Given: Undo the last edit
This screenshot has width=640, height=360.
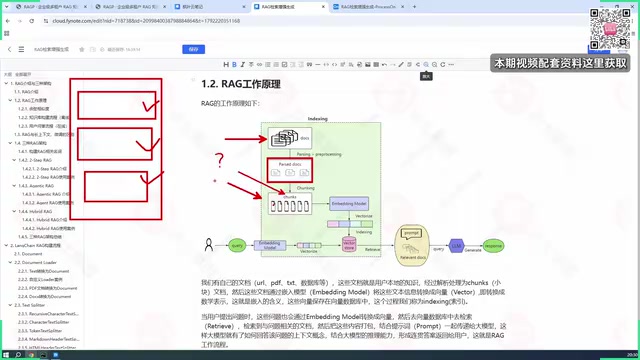Looking at the screenshot, I should tap(384, 64).
